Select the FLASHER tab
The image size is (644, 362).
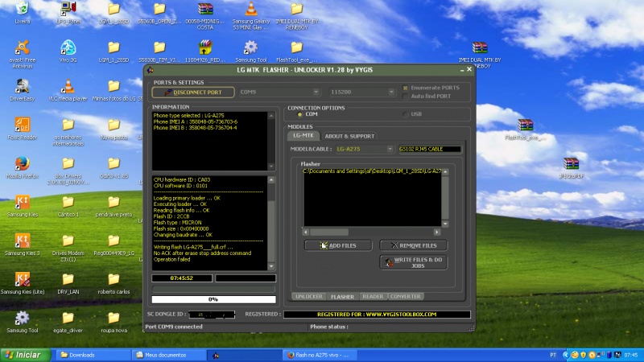pyautogui.click(x=342, y=296)
